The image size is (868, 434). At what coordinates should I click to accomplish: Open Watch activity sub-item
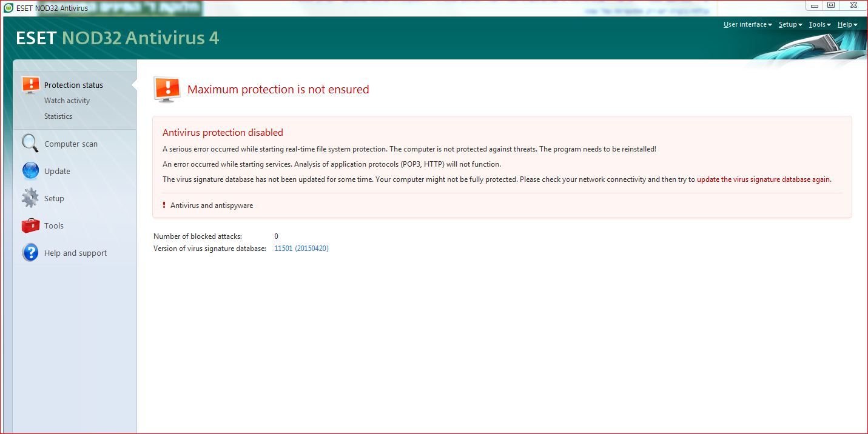pyautogui.click(x=67, y=101)
